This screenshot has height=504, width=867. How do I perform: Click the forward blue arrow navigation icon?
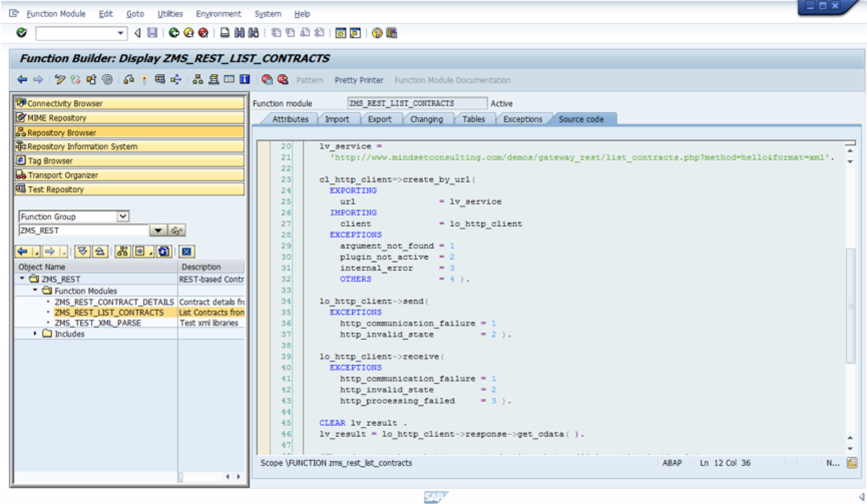37,80
